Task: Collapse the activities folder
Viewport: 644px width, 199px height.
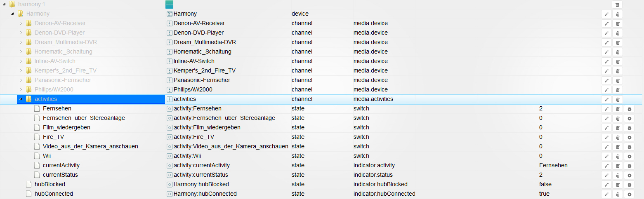Action: pos(21,99)
